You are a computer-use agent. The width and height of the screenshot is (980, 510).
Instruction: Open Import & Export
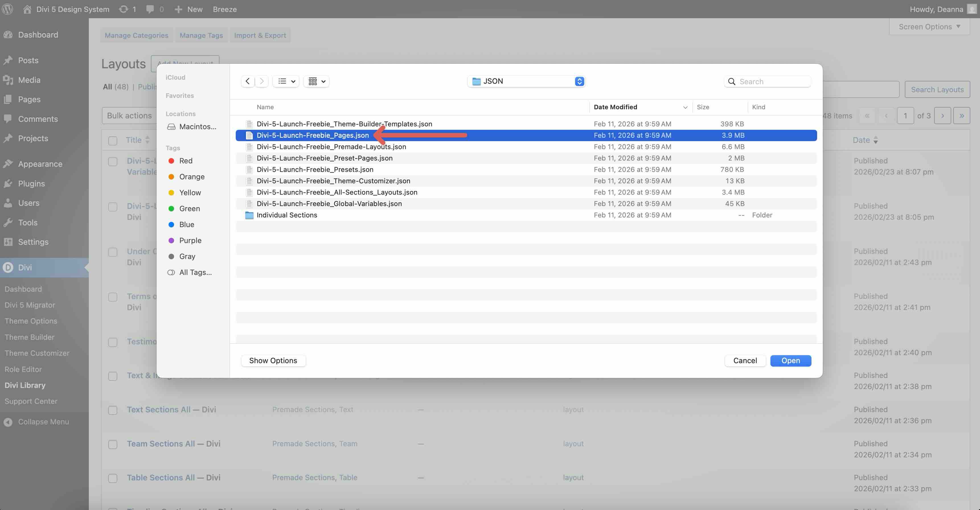point(260,35)
